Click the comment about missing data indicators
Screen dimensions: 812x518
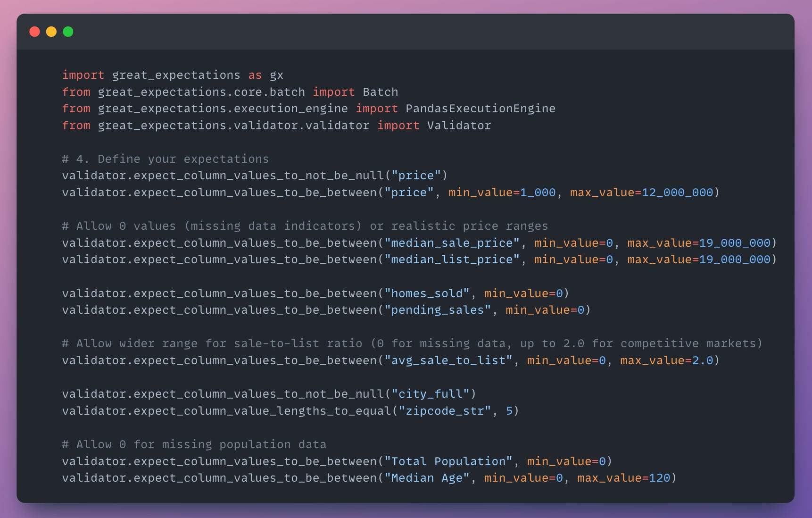(x=305, y=226)
